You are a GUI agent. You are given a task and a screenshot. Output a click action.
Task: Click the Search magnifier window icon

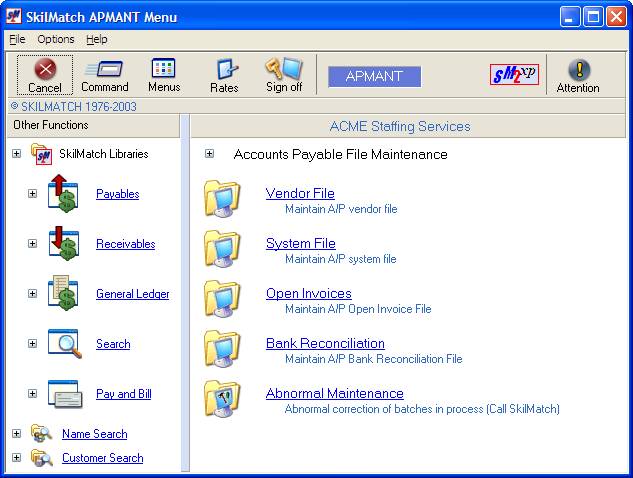tap(65, 344)
